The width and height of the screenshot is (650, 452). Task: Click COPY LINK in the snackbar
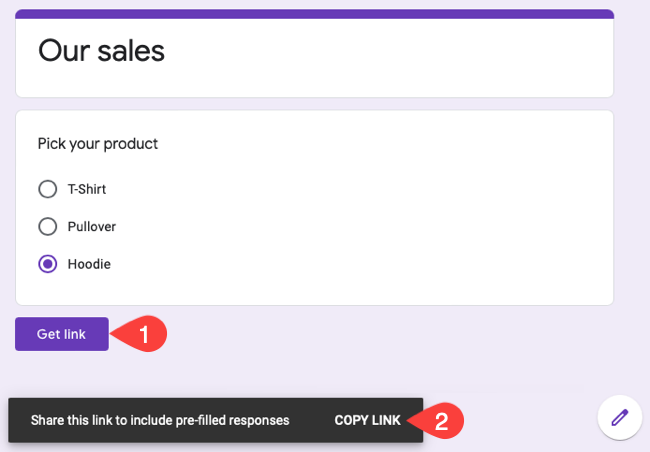367,420
